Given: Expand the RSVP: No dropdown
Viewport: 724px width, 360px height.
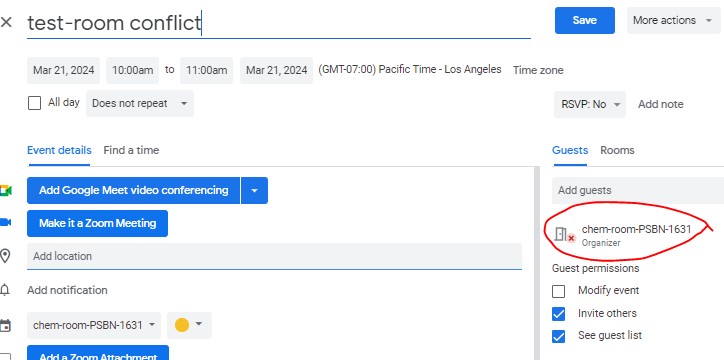Looking at the screenshot, I should pyautogui.click(x=590, y=104).
